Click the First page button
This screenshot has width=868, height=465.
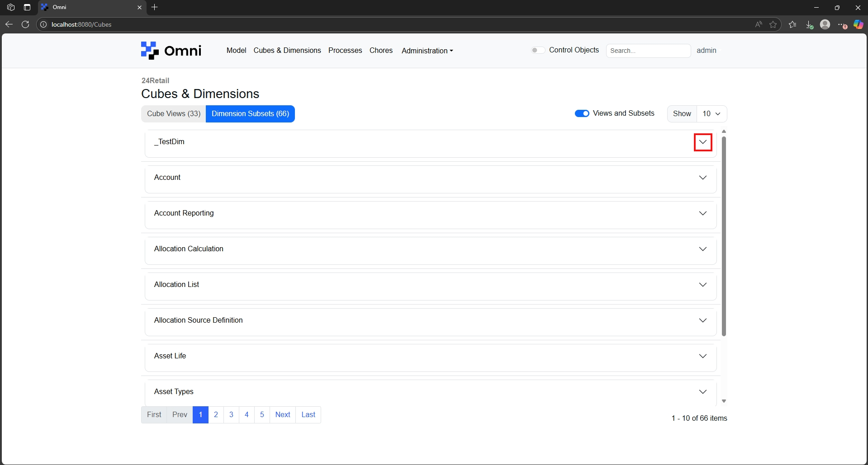coord(154,415)
